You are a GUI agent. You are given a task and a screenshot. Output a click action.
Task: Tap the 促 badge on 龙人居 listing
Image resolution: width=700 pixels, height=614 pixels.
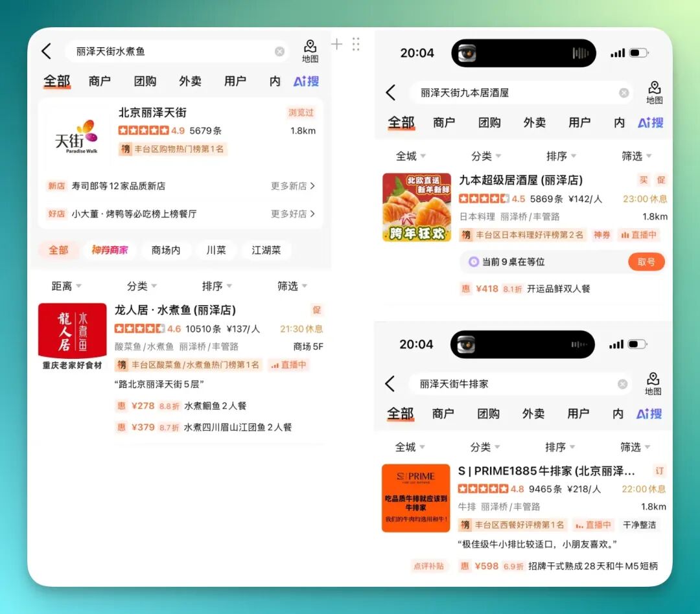coord(316,310)
